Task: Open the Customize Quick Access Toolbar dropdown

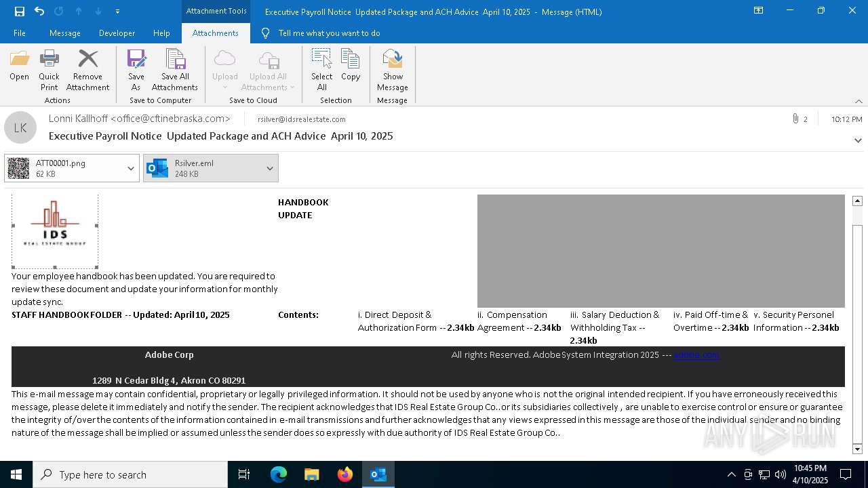Action: [117, 12]
